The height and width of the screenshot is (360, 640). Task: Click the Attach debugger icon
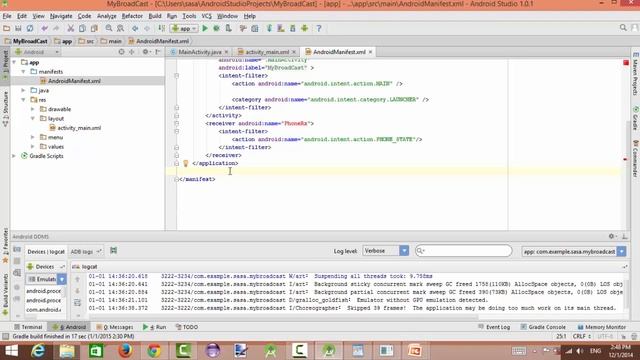pyautogui.click(x=229, y=28)
